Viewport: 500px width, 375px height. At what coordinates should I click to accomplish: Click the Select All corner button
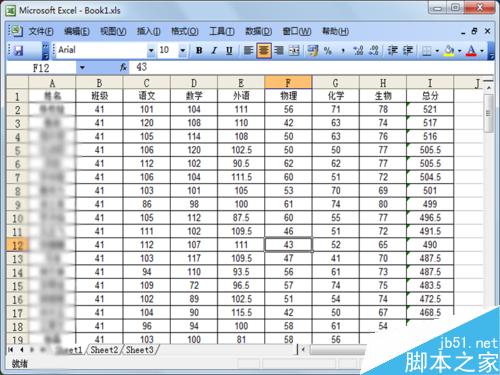point(17,83)
